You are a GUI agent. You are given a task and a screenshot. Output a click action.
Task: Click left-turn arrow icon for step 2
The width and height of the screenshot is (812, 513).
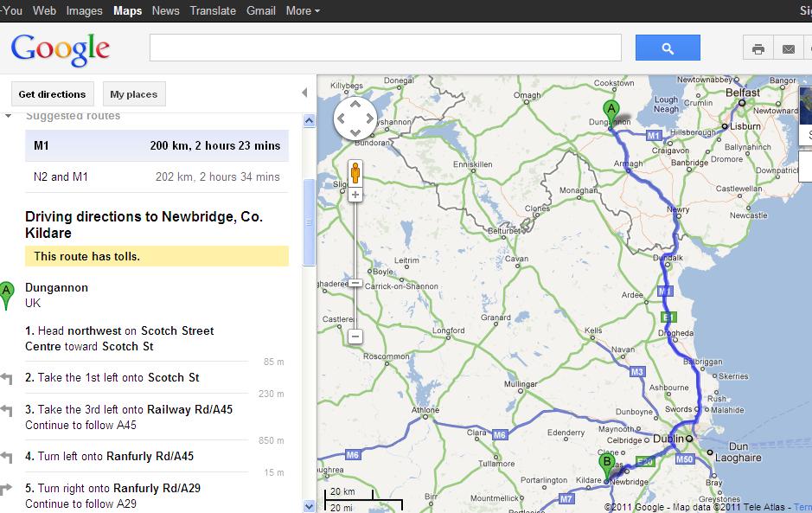6,379
